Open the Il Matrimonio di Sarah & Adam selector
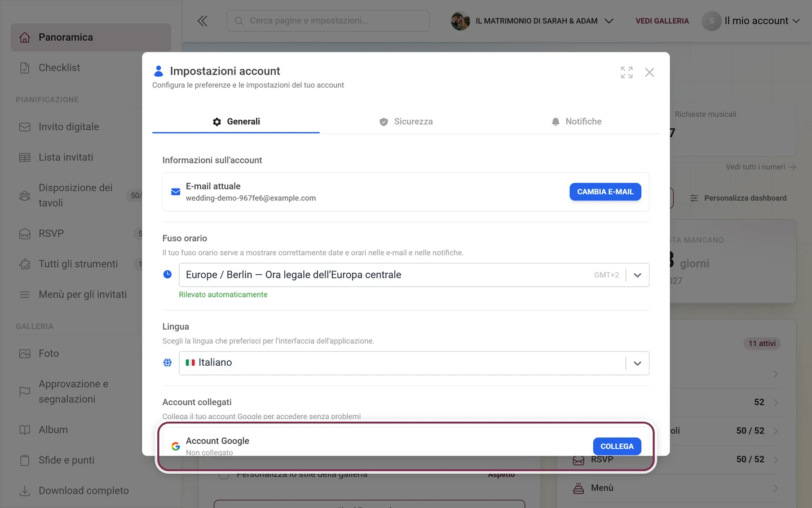 [532, 21]
